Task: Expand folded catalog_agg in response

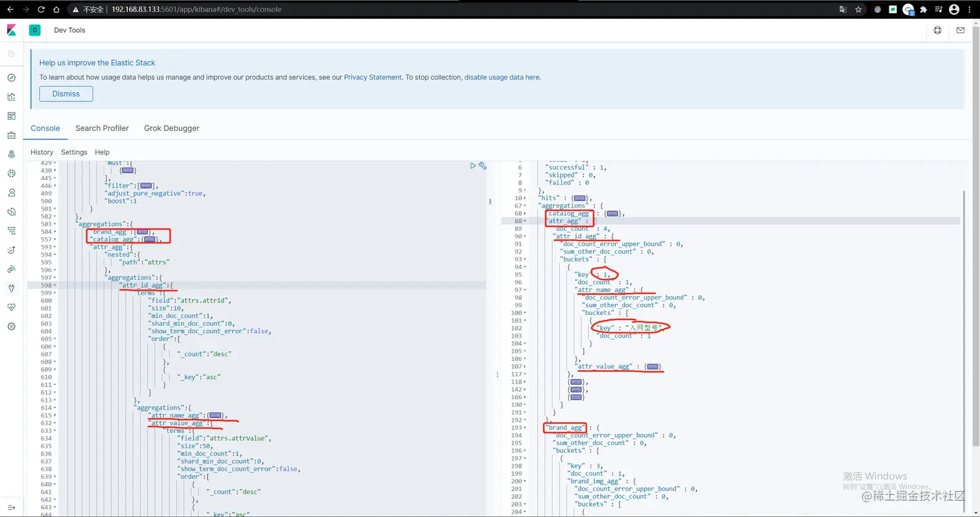Action: point(612,214)
